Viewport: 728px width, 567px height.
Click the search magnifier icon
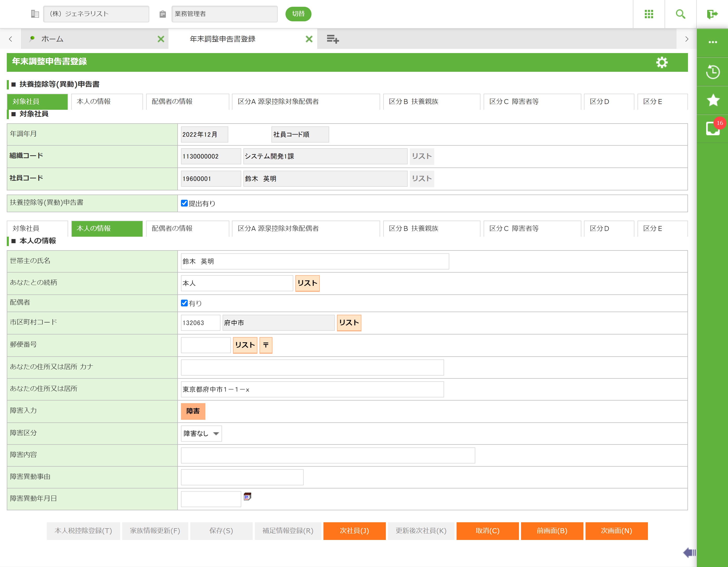tap(680, 14)
